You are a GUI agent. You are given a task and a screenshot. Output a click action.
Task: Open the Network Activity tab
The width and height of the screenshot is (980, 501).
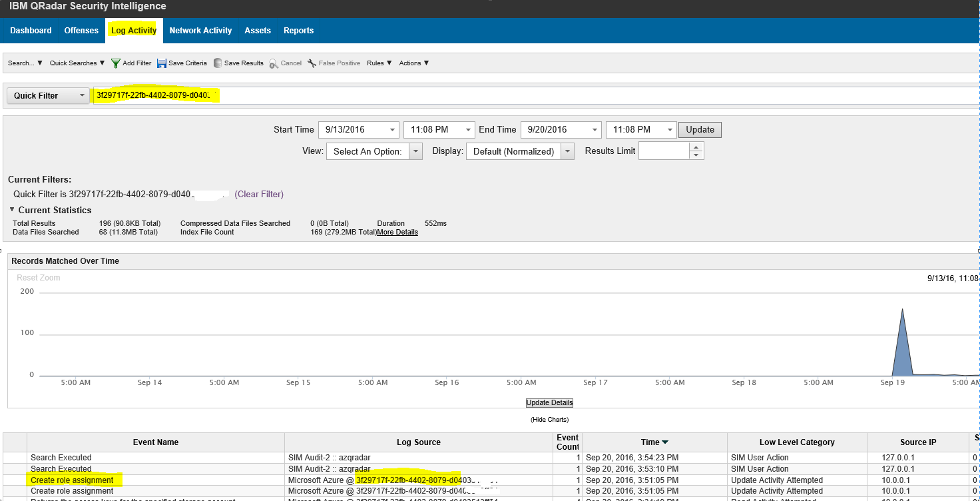click(200, 31)
